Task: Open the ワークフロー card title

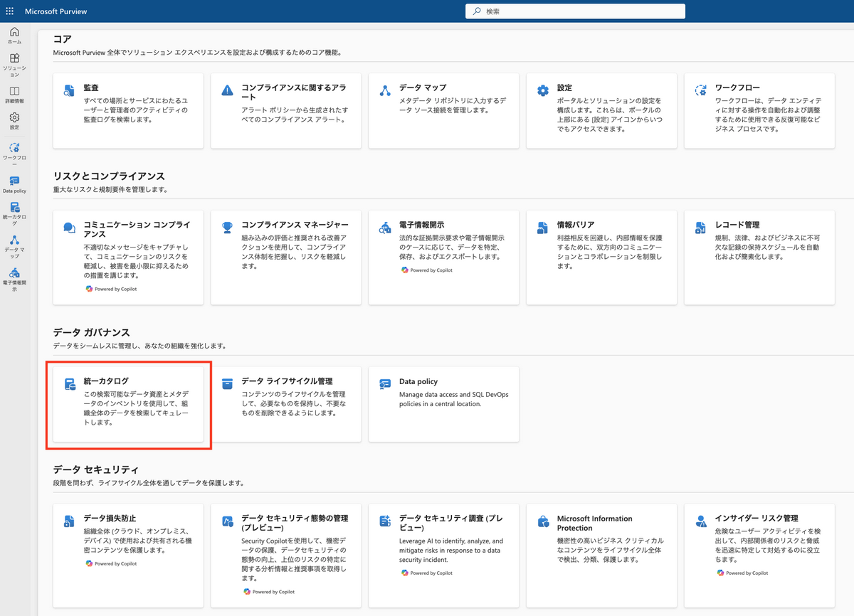Action: tap(739, 87)
